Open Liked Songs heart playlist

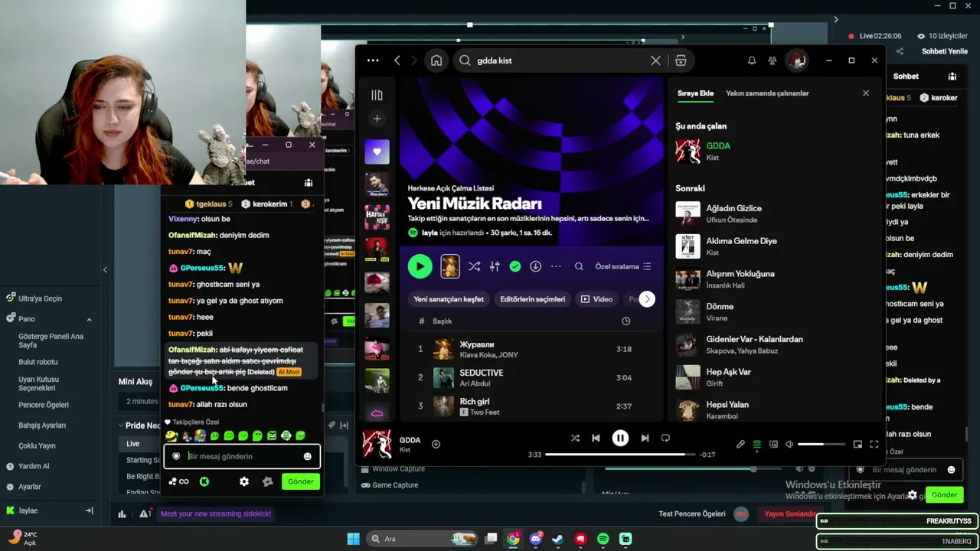(x=377, y=152)
